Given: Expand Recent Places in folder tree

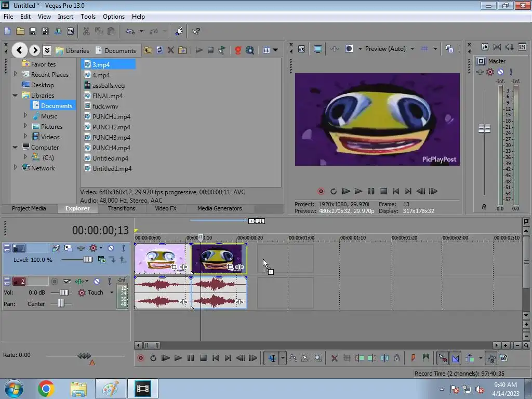Looking at the screenshot, I should click(15, 73).
